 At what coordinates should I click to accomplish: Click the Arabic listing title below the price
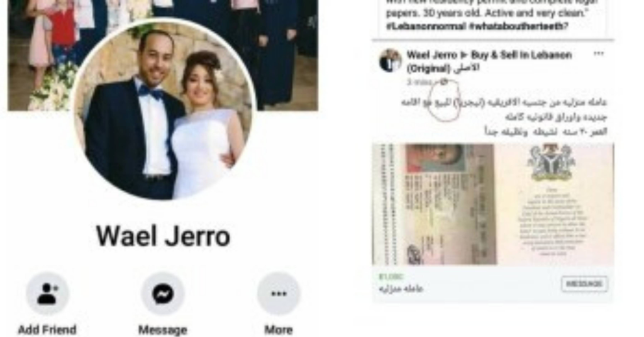point(401,289)
